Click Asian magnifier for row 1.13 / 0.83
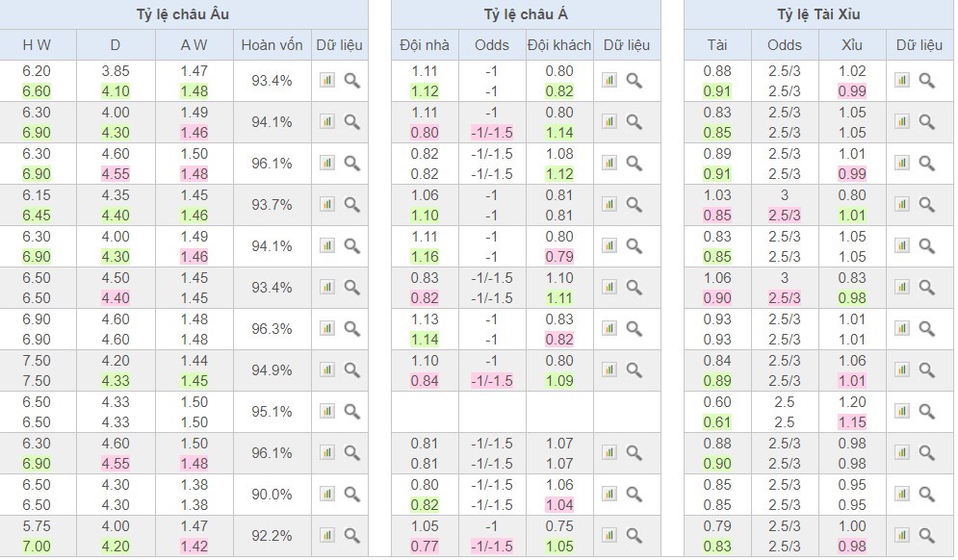The width and height of the screenshot is (958, 560). pos(634,328)
